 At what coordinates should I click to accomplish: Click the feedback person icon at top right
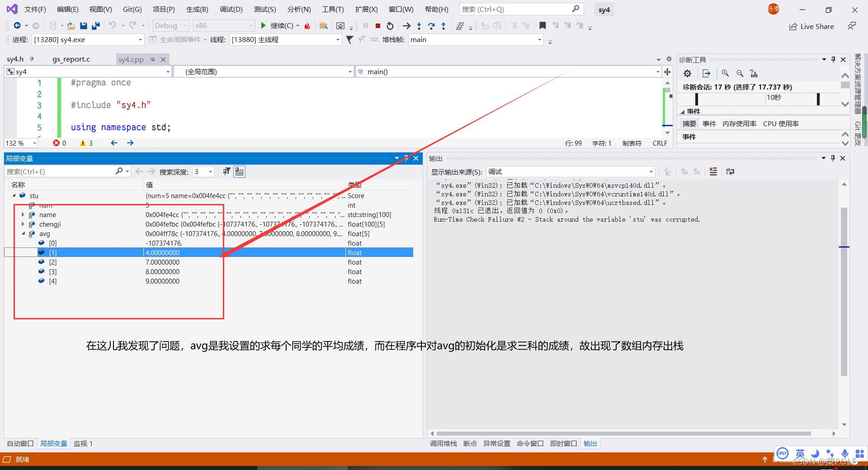pos(852,26)
